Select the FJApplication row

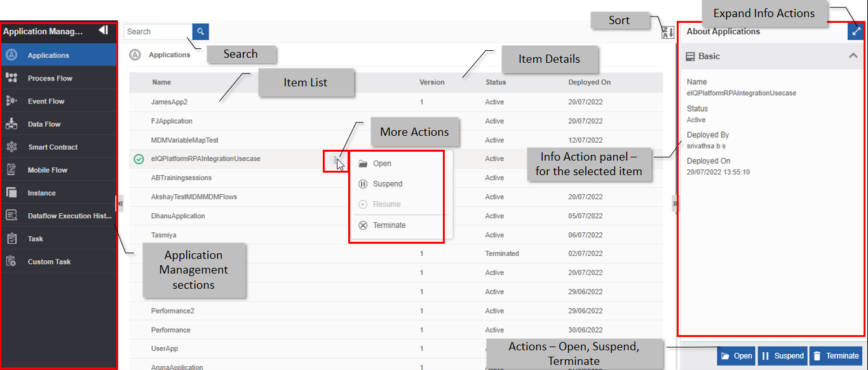(396, 121)
